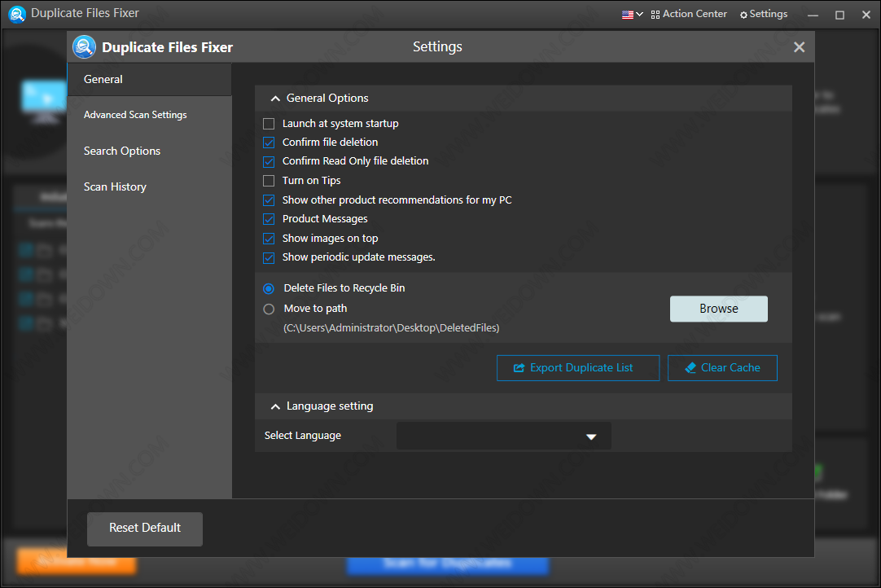The height and width of the screenshot is (588, 881).
Task: Click the Settings gear in the title bar
Action: coord(764,14)
